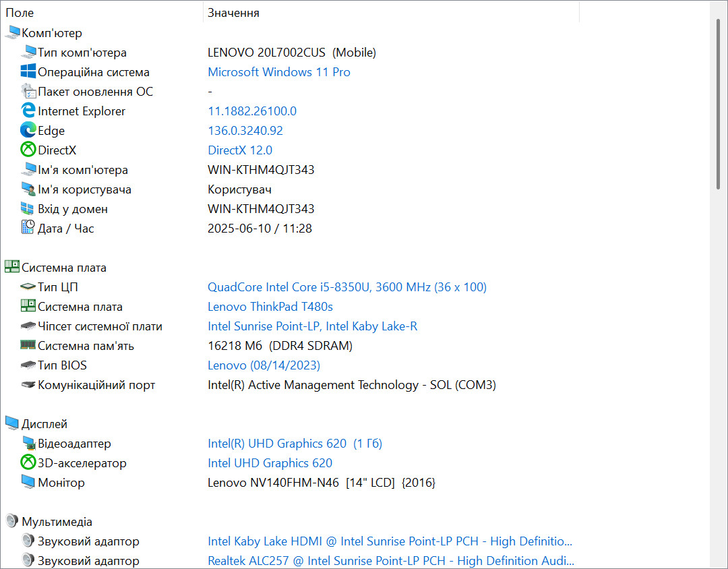Click the Пакет оновлення ОС icon
The height and width of the screenshot is (569, 728).
(x=28, y=91)
